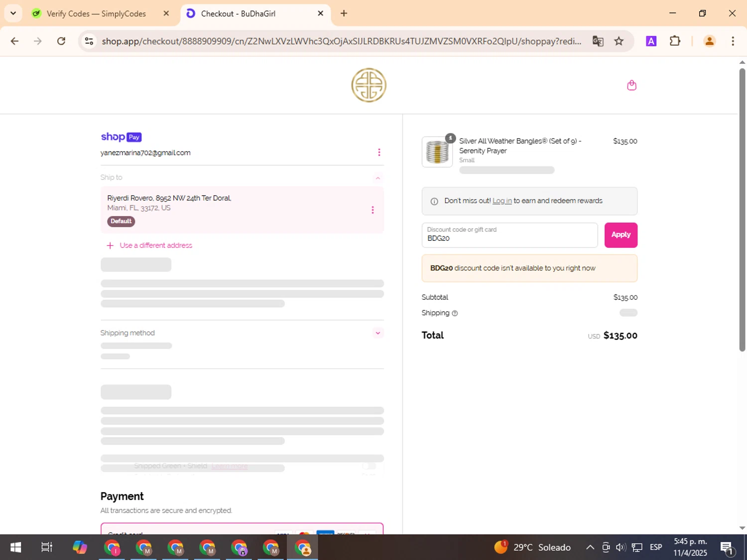Open the Chrome profile avatar
Image resolution: width=747 pixels, height=560 pixels.
click(709, 41)
